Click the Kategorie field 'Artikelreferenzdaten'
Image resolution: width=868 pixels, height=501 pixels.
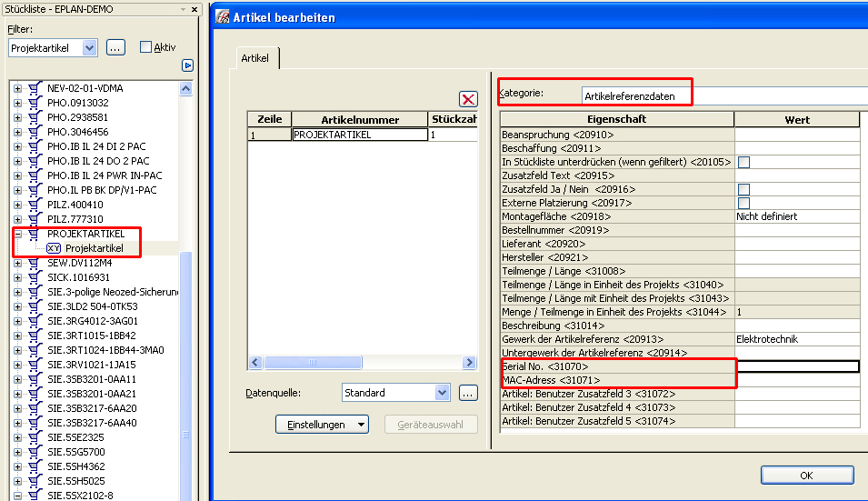coord(725,96)
